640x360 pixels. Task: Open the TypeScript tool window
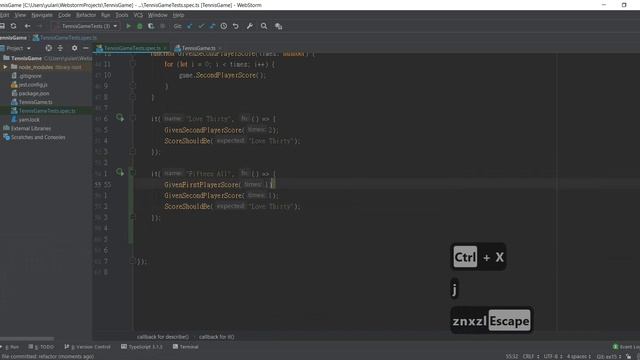(x=142, y=347)
